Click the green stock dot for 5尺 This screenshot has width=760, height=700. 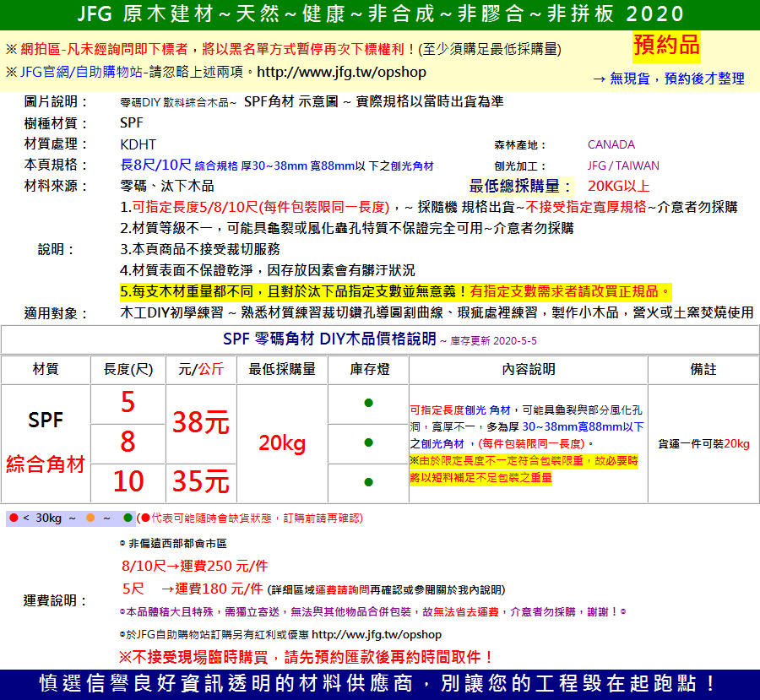click(368, 403)
